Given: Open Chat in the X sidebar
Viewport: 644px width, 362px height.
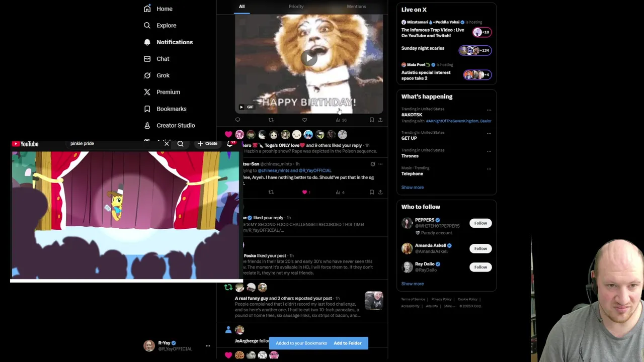Looking at the screenshot, I should (x=156, y=59).
